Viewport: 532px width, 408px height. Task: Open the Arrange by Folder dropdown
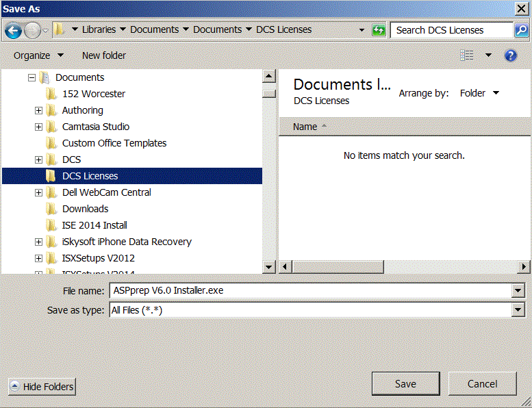(479, 93)
